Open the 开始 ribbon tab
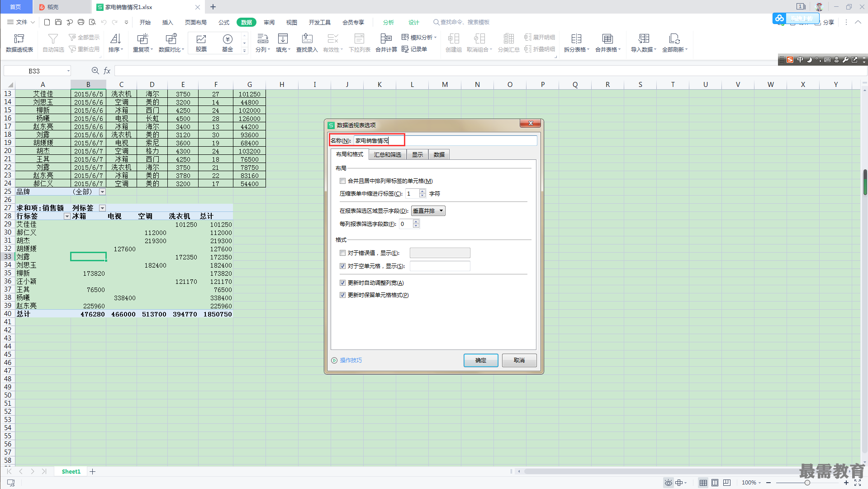The width and height of the screenshot is (868, 489). click(x=145, y=22)
